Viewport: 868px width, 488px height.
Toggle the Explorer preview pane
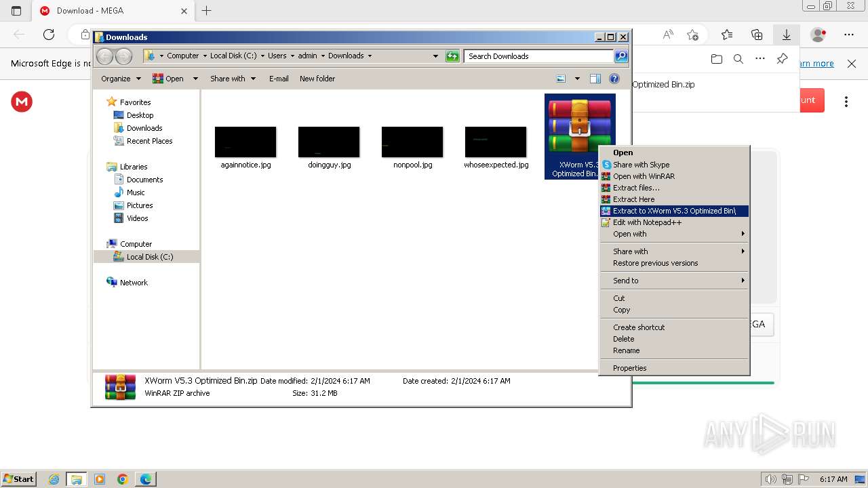(x=595, y=79)
